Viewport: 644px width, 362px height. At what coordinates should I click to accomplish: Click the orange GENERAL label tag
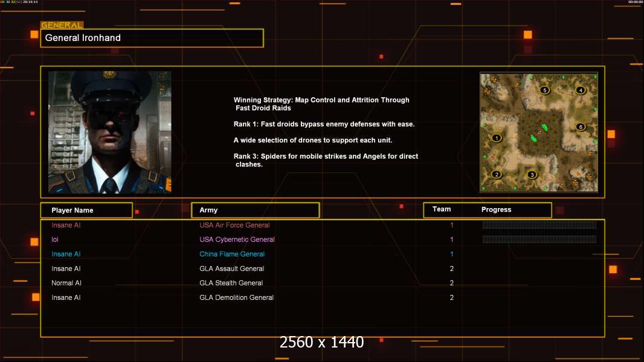(x=62, y=25)
